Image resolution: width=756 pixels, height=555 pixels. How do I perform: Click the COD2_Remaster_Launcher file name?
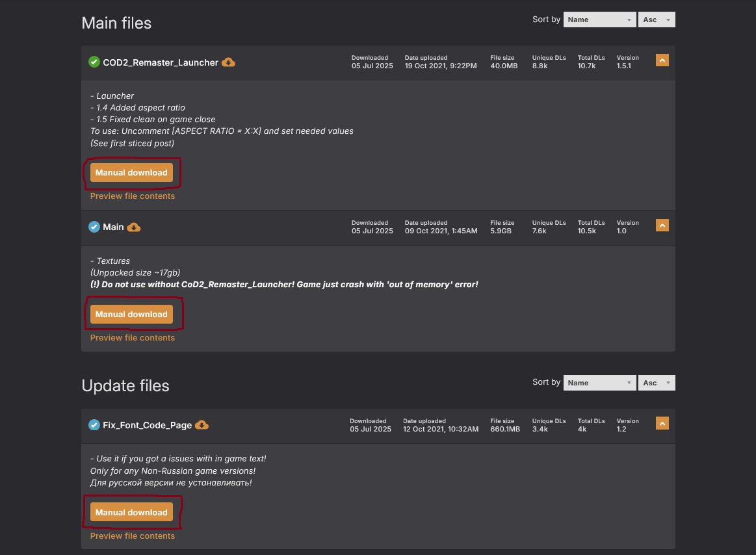tap(161, 62)
